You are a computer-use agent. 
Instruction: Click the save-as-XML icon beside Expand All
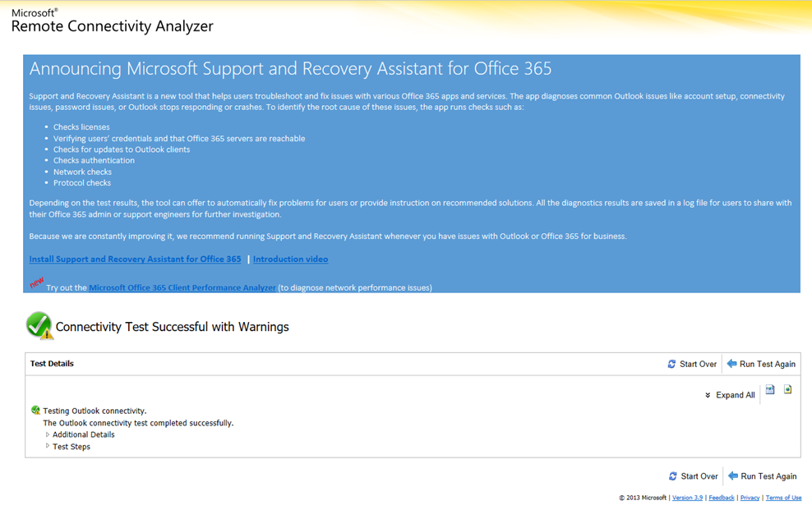(770, 390)
